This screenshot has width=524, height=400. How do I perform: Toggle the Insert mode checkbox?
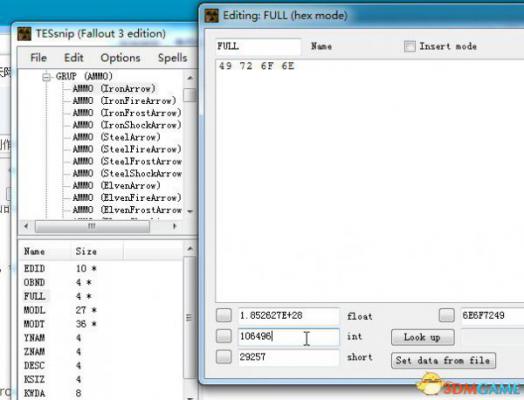tap(410, 46)
